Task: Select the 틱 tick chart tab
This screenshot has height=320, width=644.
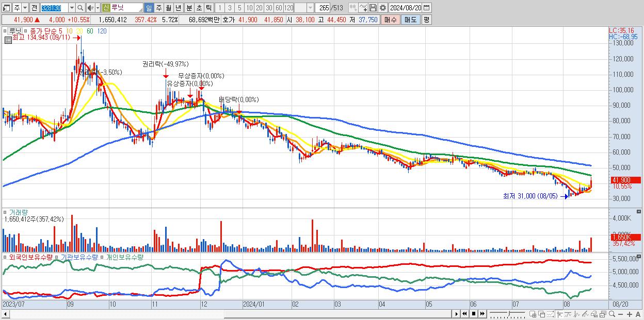Action: (208, 8)
